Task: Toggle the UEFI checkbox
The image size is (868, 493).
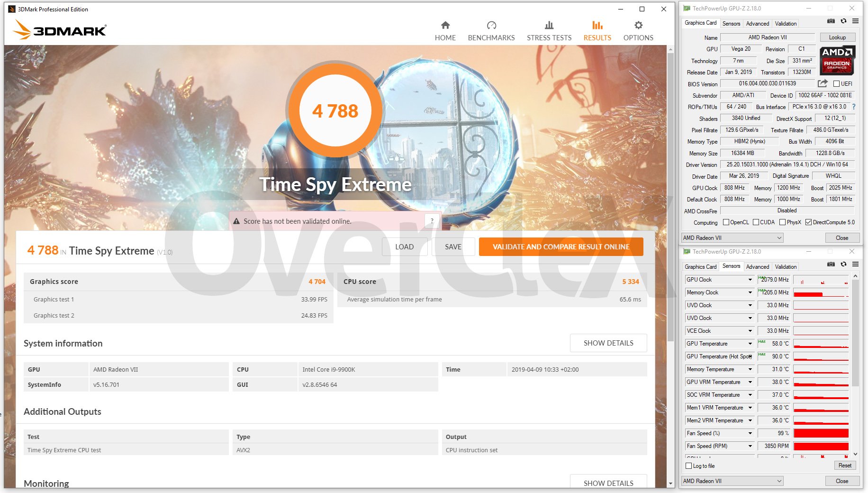Action: pyautogui.click(x=836, y=84)
